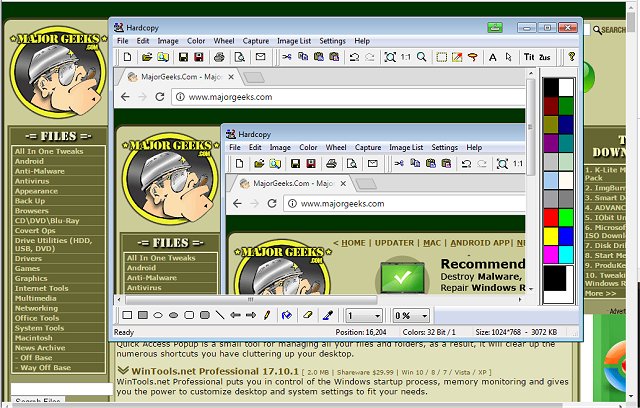
Task: Click the scissors Cut icon in the outer Hardcopy toolbar
Action: [x=287, y=58]
